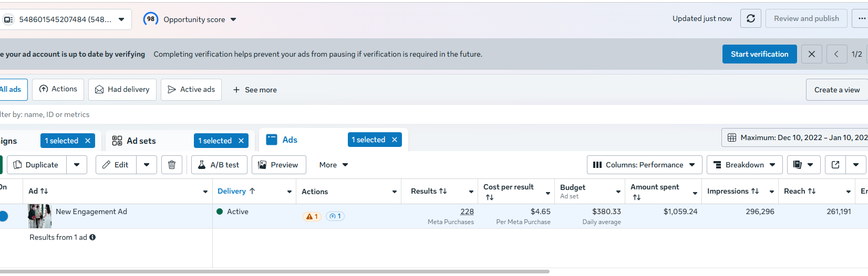Click the info icon beside Results from 1 ad

tap(92, 237)
